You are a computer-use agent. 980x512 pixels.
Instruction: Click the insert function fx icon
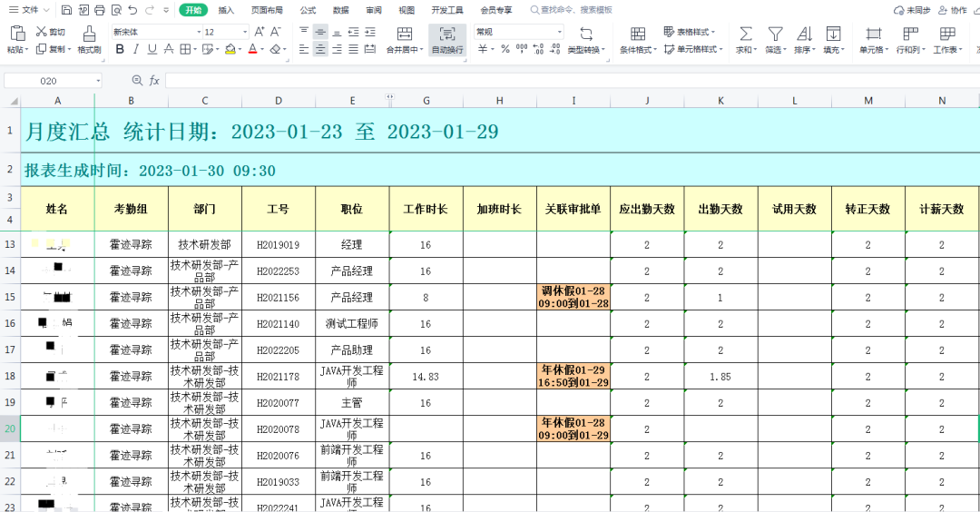click(x=154, y=81)
